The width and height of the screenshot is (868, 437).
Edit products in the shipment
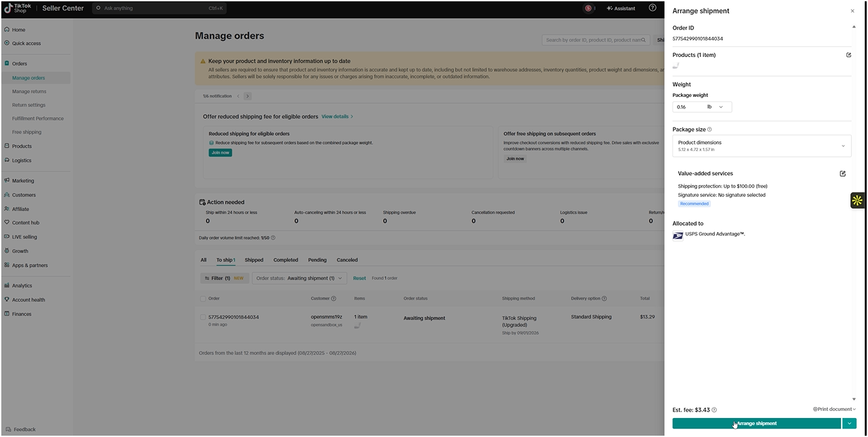848,55
